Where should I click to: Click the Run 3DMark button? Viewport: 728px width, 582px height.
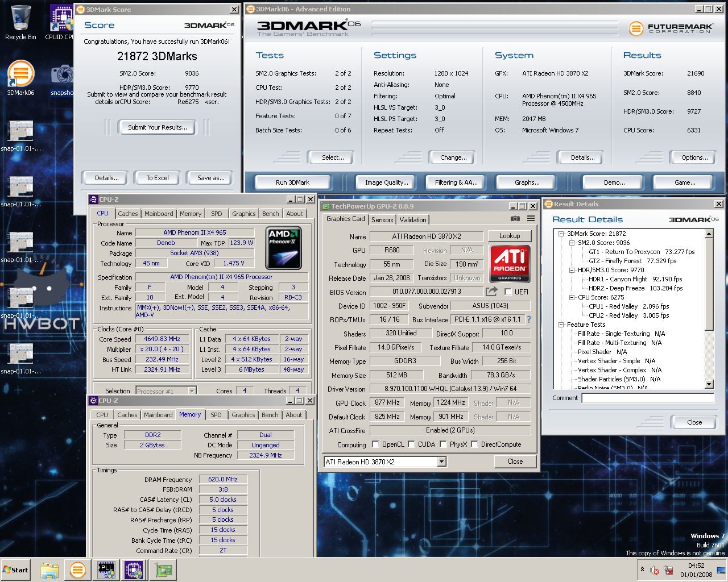coord(292,182)
